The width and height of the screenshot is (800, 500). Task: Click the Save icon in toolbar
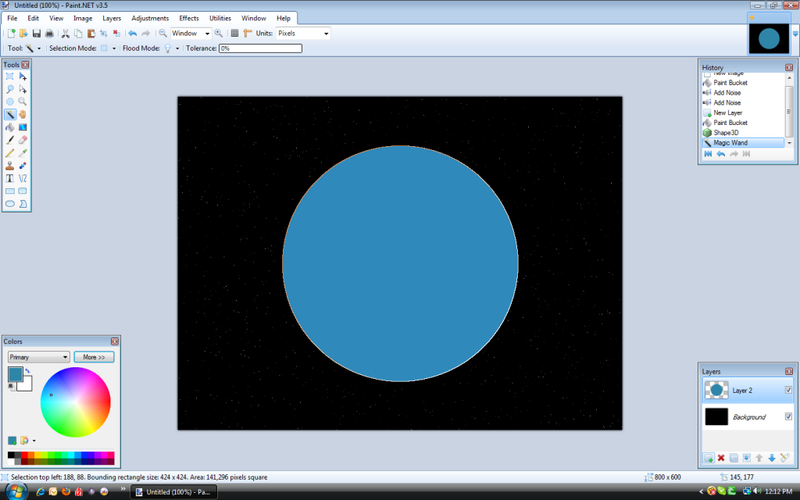click(x=36, y=33)
